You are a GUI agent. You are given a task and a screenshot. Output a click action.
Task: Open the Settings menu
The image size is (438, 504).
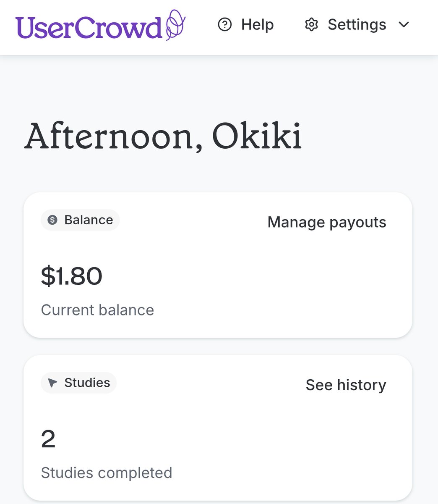(x=357, y=24)
